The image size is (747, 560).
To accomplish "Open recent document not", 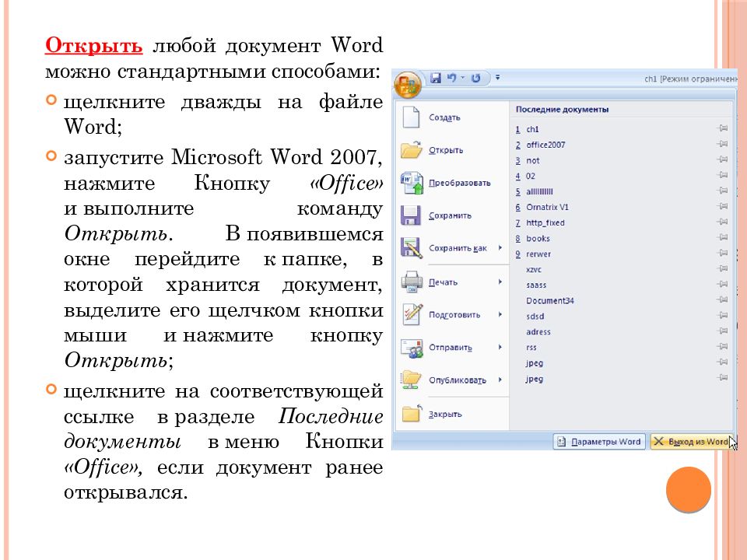I will coord(532,160).
